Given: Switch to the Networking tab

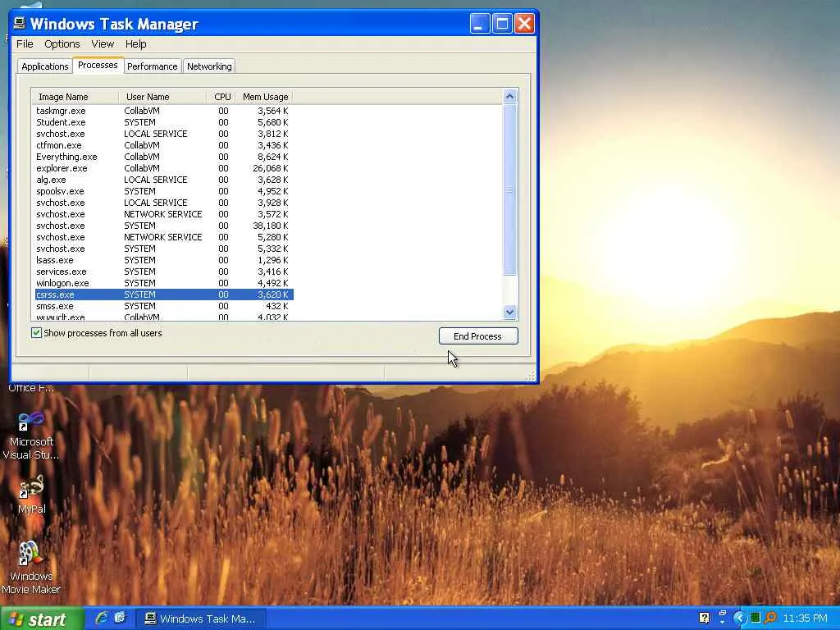Looking at the screenshot, I should point(209,66).
